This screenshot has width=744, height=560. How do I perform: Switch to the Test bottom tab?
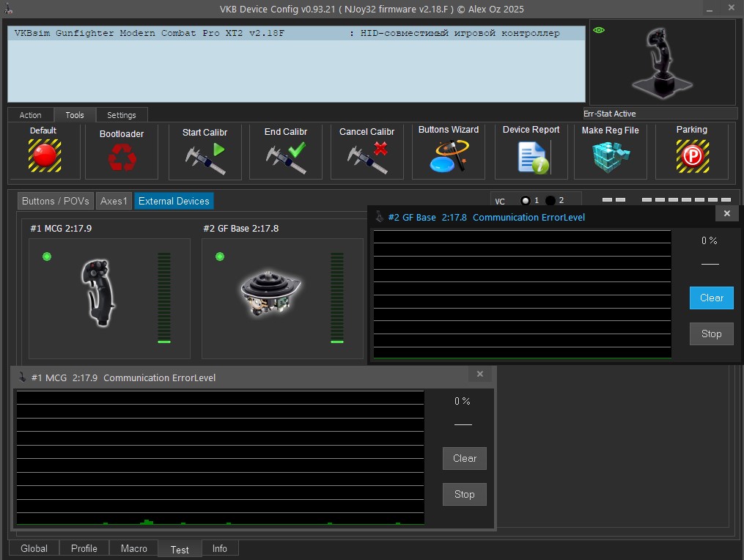[x=180, y=549]
